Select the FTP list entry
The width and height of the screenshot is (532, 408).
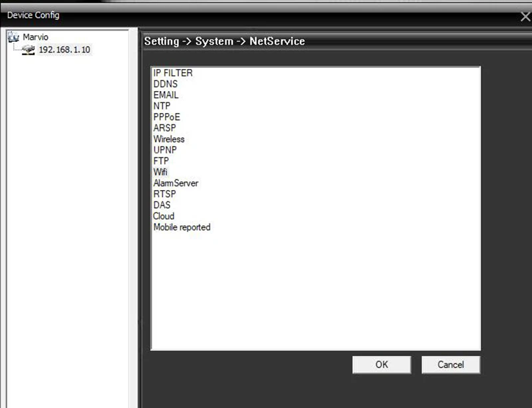pyautogui.click(x=161, y=161)
